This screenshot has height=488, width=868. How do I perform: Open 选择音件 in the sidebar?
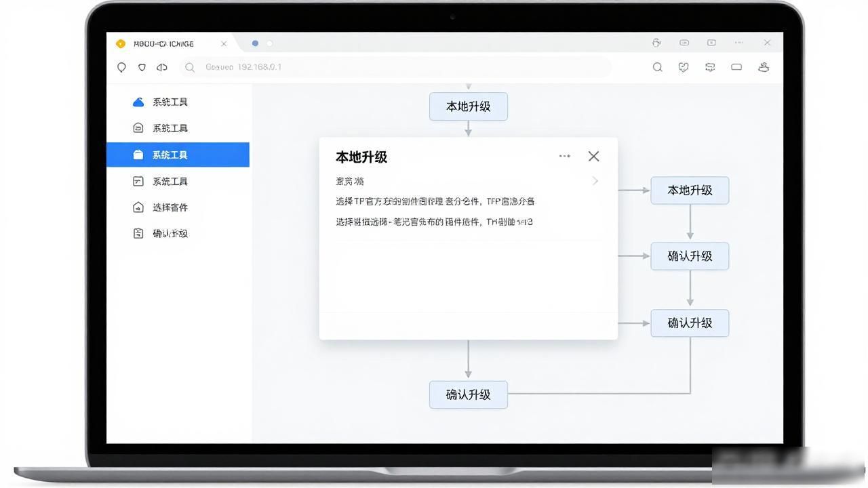pos(178,207)
